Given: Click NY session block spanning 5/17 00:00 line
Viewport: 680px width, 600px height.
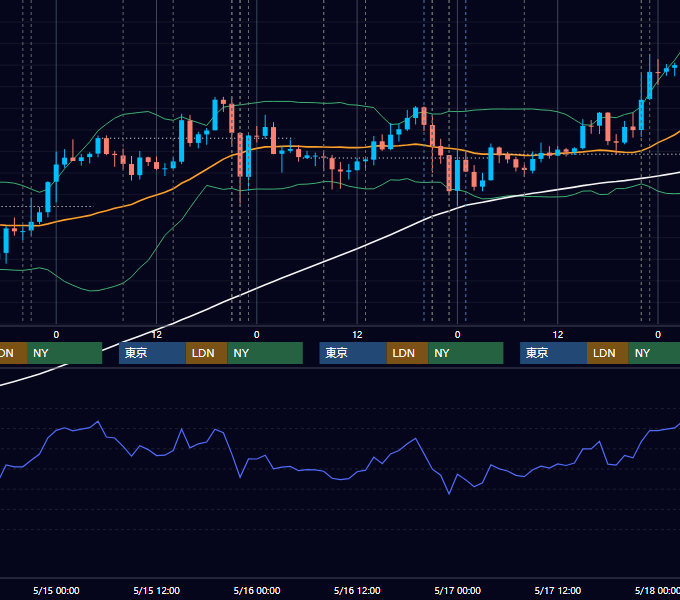Looking at the screenshot, I should tap(466, 353).
